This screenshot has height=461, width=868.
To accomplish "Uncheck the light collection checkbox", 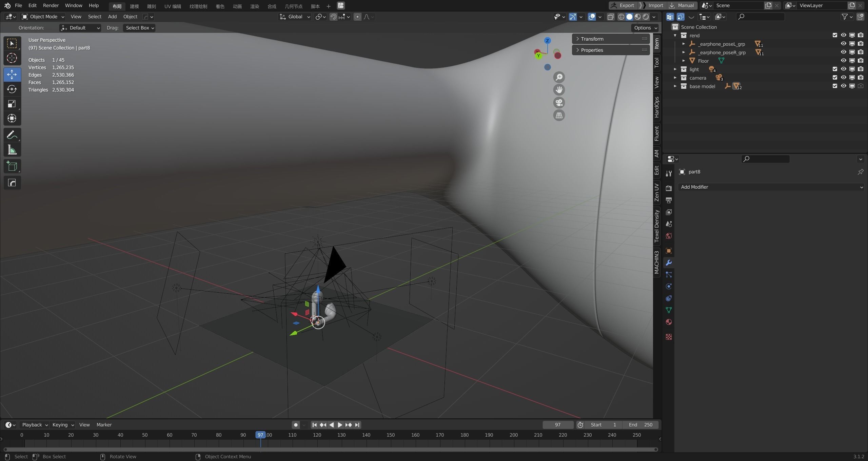I will click(835, 69).
